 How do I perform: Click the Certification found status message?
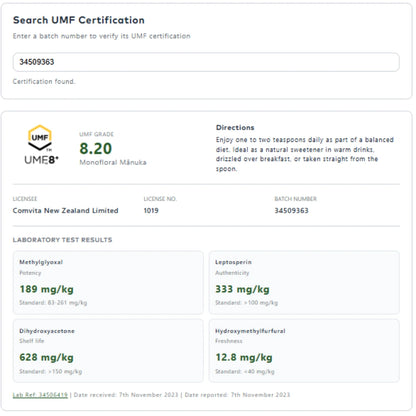[44, 81]
